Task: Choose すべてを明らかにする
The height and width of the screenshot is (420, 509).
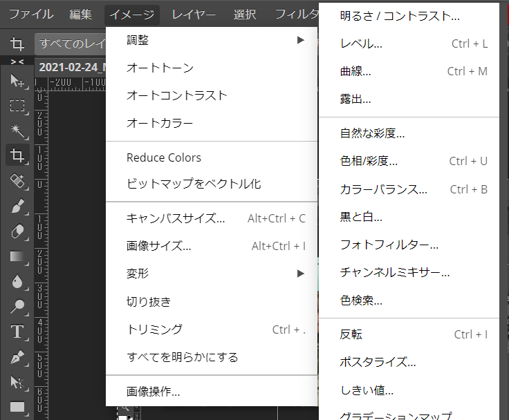Action: pos(212,357)
